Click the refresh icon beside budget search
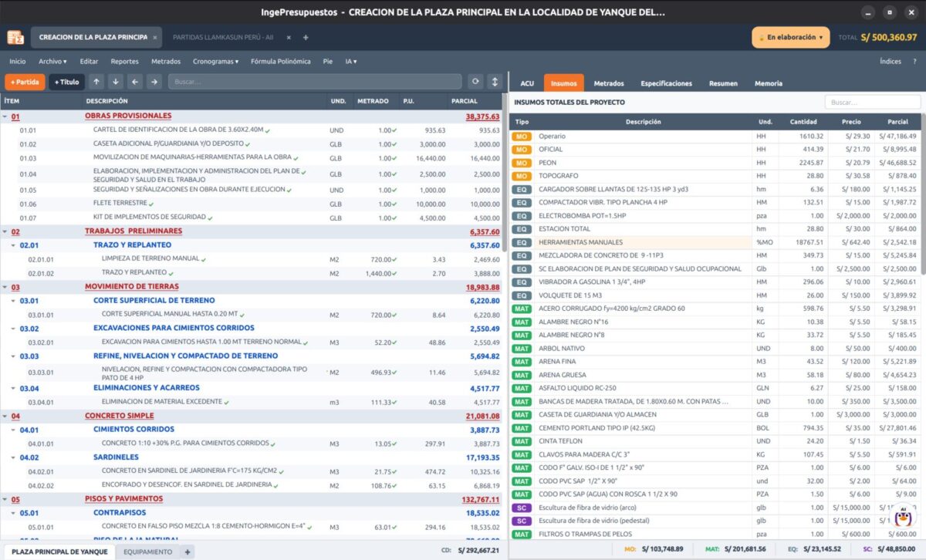The height and width of the screenshot is (560, 926). 475,82
